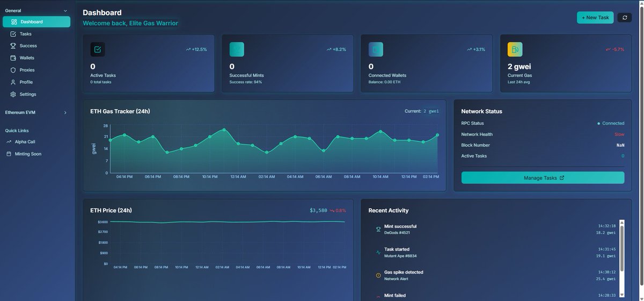
Task: Click the Mint successful trophy icon
Action: tap(378, 230)
